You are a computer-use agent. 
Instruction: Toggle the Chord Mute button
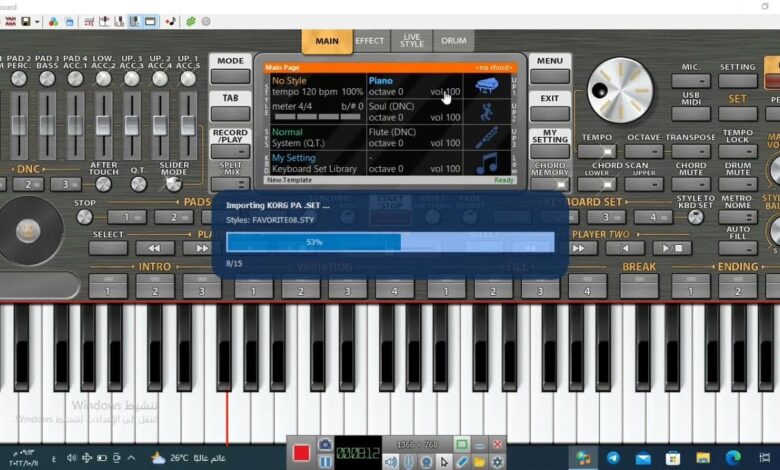point(690,152)
